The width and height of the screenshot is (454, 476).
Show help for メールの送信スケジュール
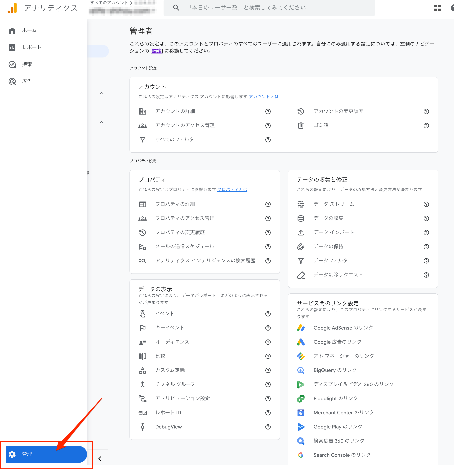click(x=268, y=247)
